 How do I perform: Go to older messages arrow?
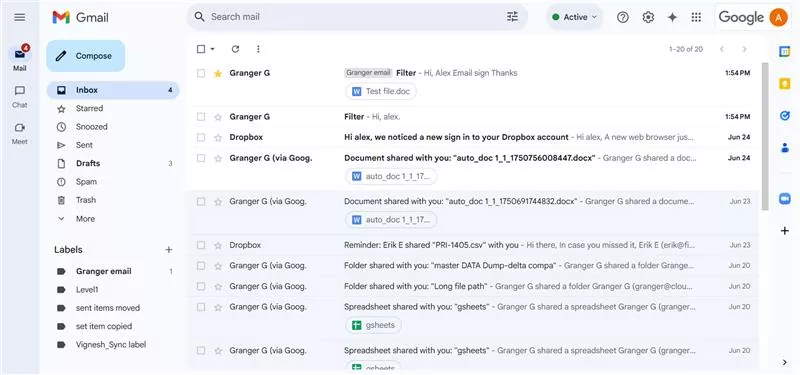pyautogui.click(x=744, y=49)
